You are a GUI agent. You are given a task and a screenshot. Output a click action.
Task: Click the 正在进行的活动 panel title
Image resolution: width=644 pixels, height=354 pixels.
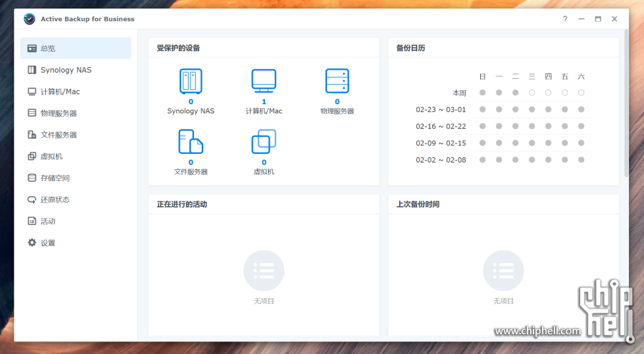[182, 204]
